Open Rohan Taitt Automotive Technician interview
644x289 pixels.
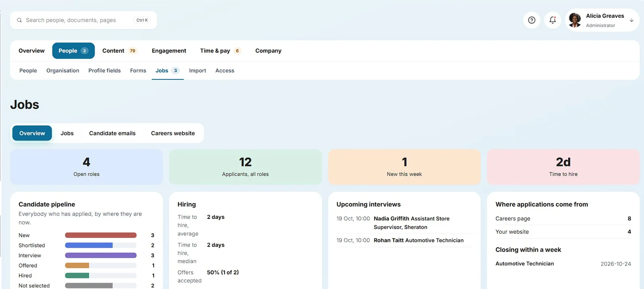(404, 240)
